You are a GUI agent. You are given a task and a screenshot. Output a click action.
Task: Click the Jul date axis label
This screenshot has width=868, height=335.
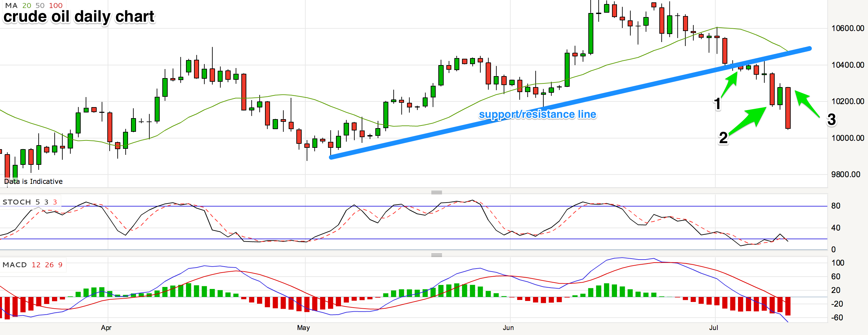click(x=713, y=328)
